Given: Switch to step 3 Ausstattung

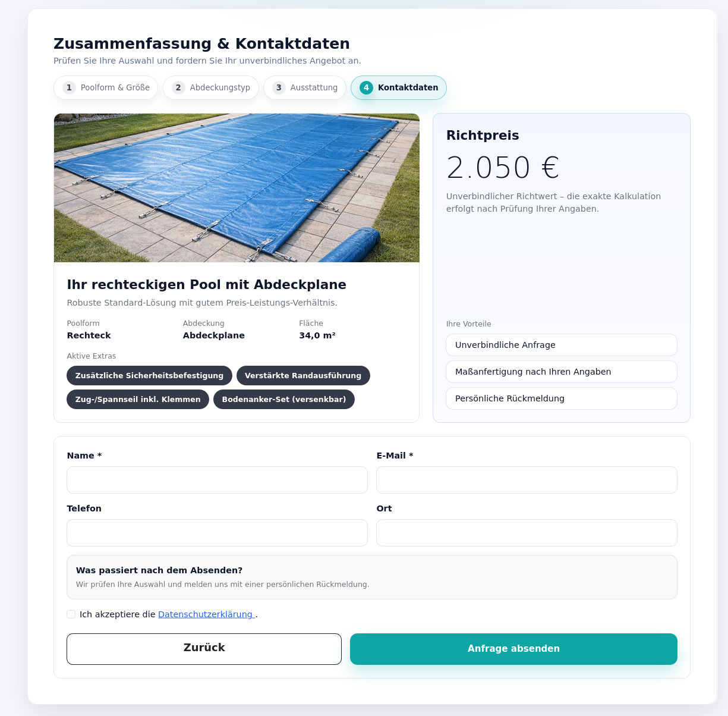Looking at the screenshot, I should point(305,87).
